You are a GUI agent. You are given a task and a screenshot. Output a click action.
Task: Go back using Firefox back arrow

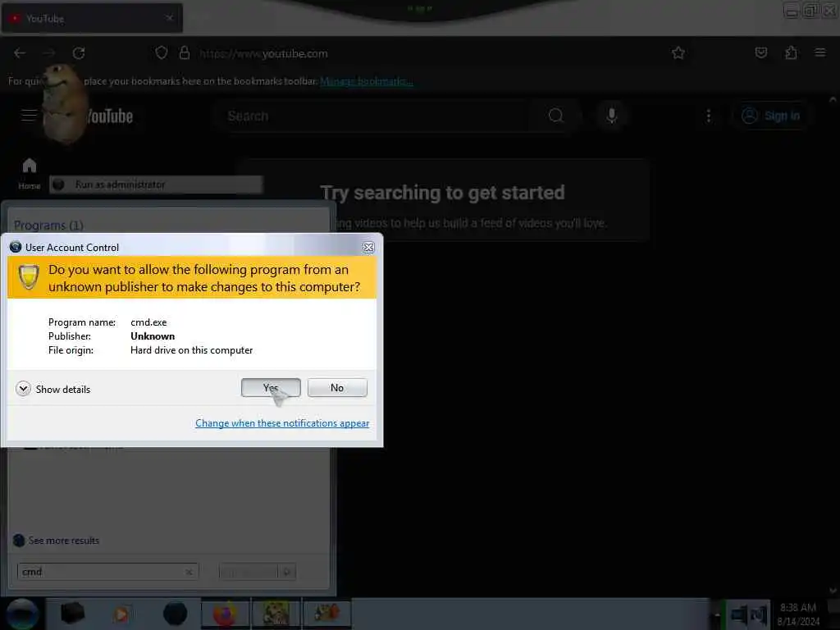(x=20, y=53)
